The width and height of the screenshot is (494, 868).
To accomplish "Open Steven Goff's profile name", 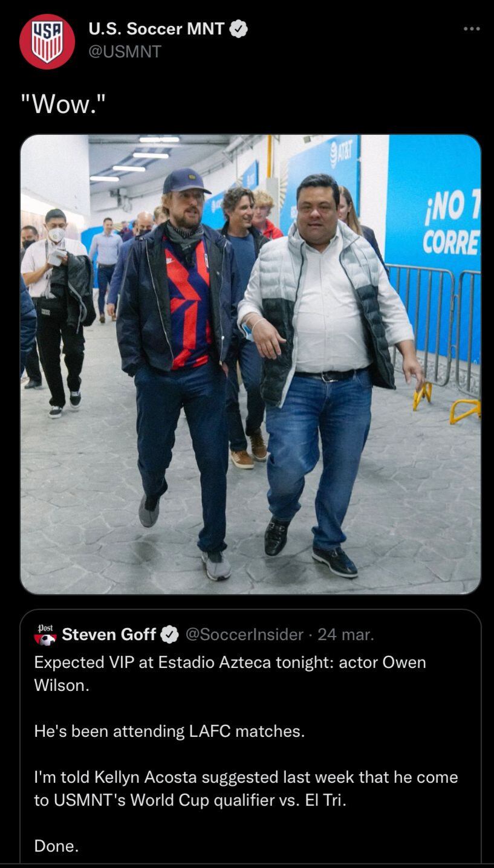I will click(109, 635).
